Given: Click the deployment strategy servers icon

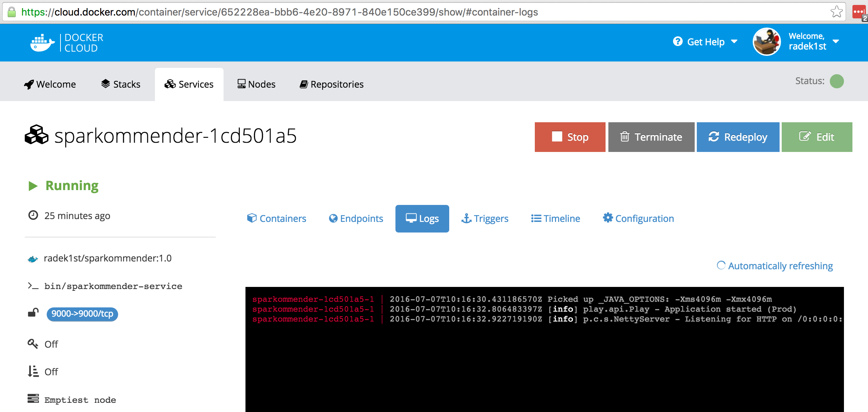Looking at the screenshot, I should pyautogui.click(x=33, y=399).
